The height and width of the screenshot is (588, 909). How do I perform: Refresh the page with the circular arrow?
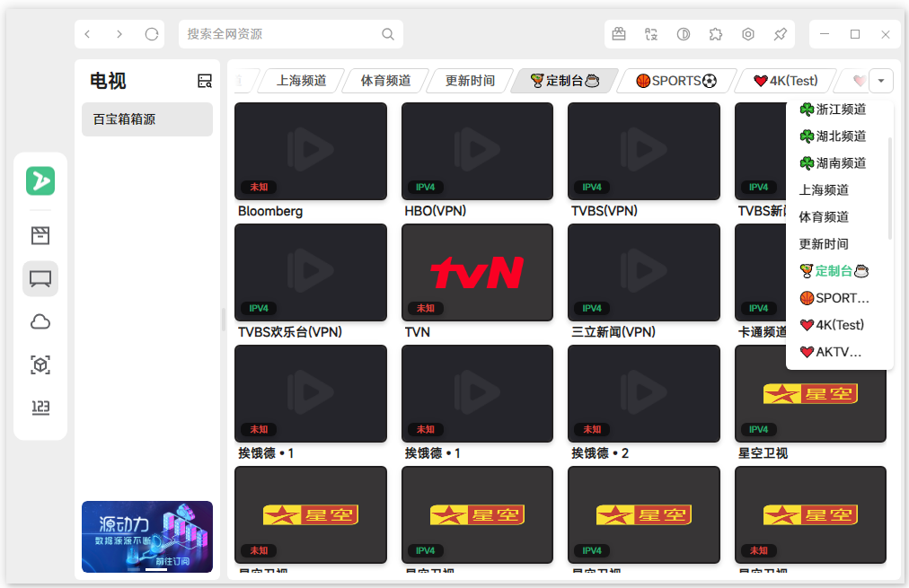[152, 34]
